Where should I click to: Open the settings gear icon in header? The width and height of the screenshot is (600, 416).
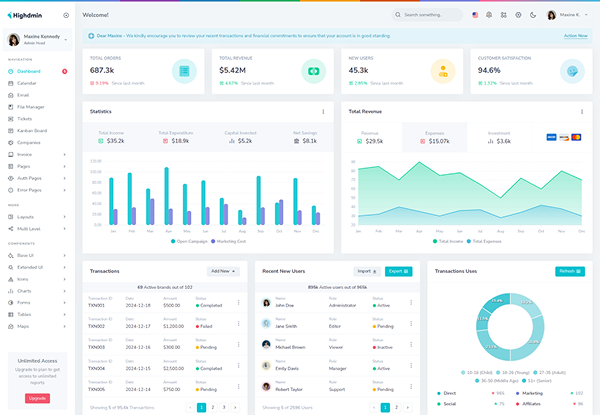(x=518, y=15)
